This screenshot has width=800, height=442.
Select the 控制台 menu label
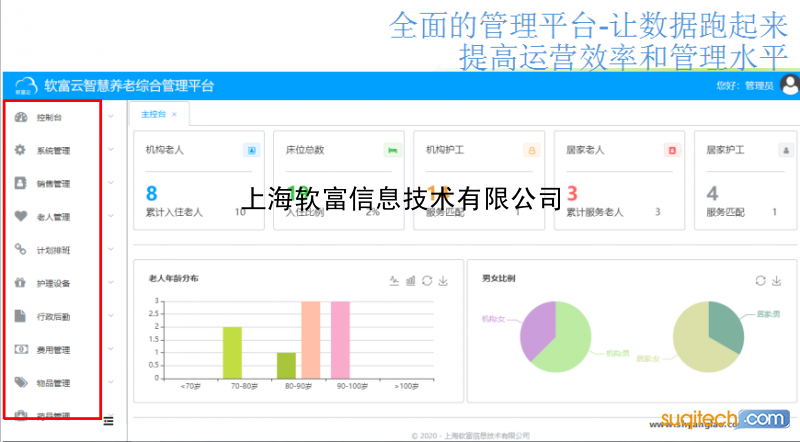pos(49,117)
